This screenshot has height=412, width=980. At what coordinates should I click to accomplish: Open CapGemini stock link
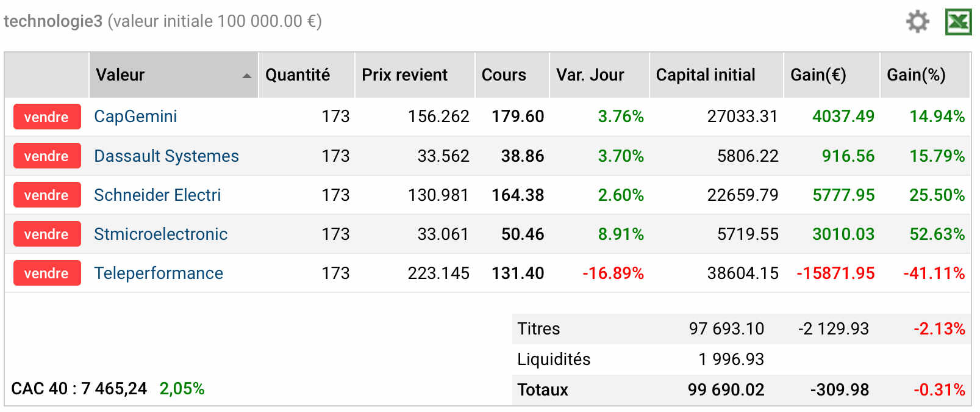tap(135, 117)
